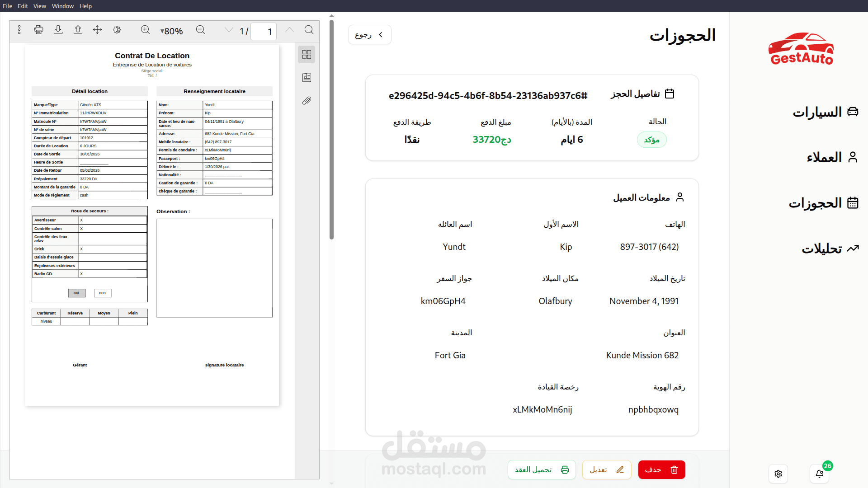Open the Window menu
Image resolution: width=868 pixels, height=488 pixels.
pos(62,6)
